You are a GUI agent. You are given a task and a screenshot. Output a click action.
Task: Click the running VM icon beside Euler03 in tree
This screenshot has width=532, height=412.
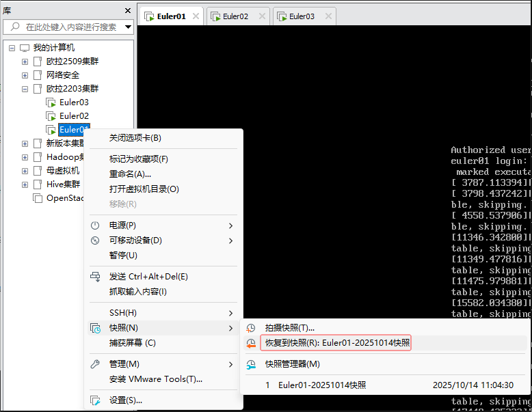click(51, 102)
